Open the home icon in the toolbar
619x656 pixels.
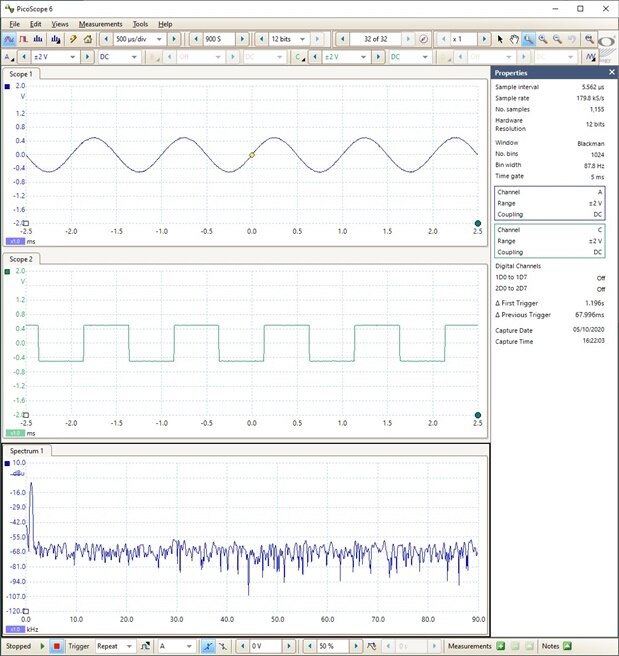pos(88,39)
